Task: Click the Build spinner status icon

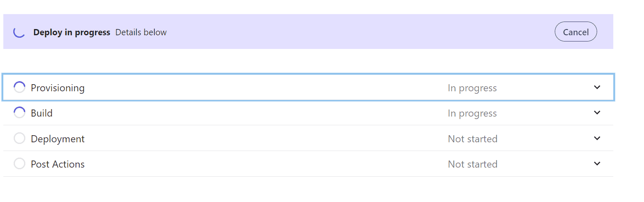Action: coord(20,113)
